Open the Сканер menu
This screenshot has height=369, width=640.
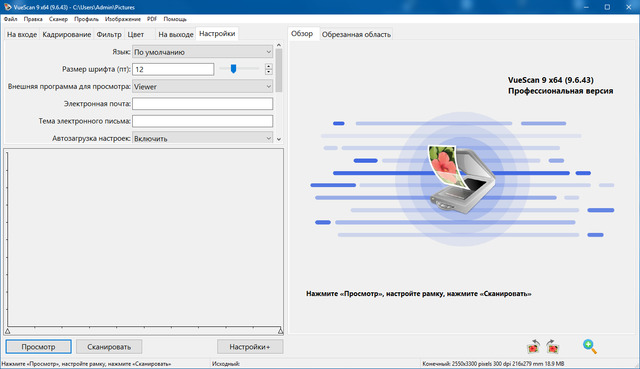point(58,19)
